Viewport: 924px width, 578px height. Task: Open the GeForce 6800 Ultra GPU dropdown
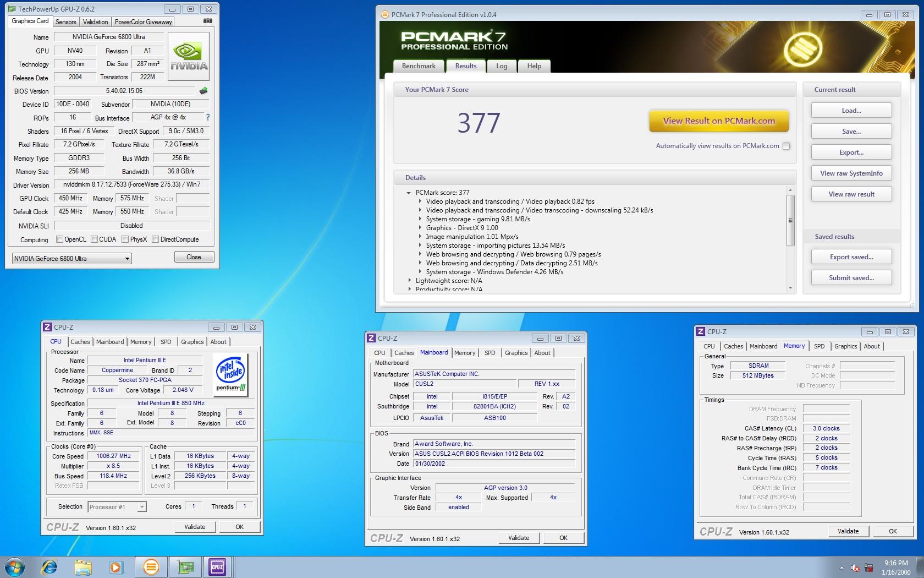point(72,258)
